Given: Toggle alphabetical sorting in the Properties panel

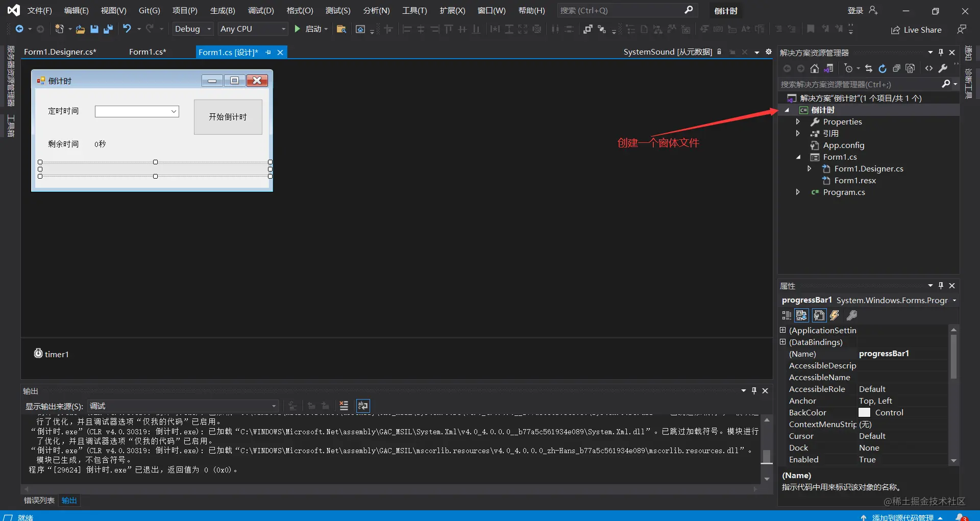Looking at the screenshot, I should [x=802, y=315].
